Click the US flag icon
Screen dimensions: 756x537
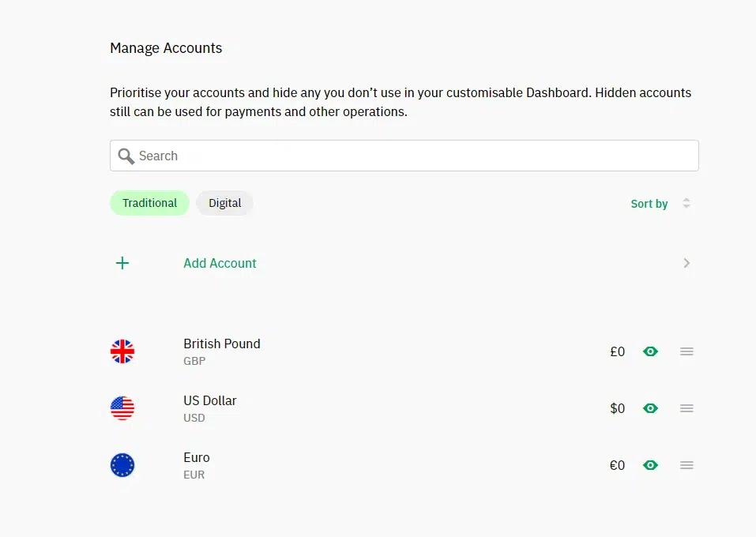point(122,408)
